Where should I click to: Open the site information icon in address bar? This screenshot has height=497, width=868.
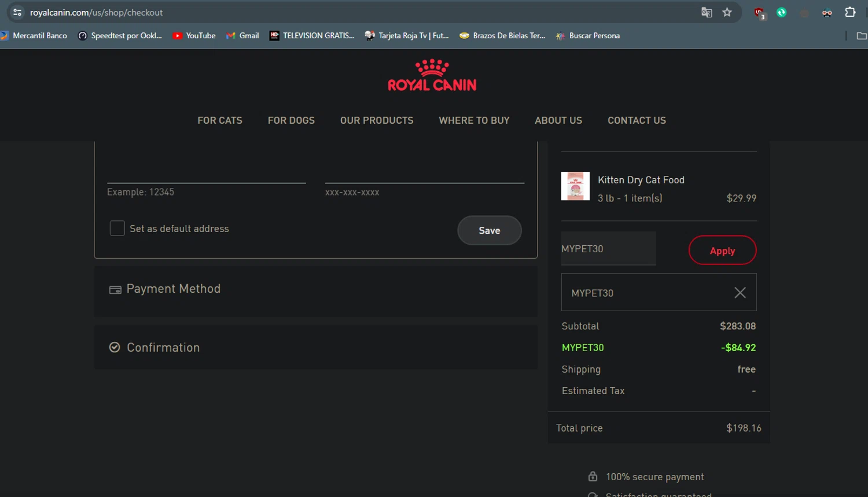pos(17,12)
